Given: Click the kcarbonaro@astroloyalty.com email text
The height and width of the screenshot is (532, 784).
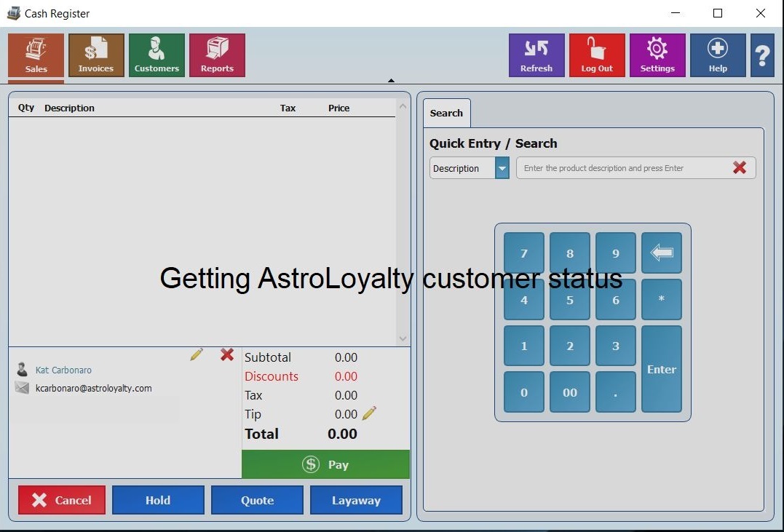Looking at the screenshot, I should (x=93, y=388).
